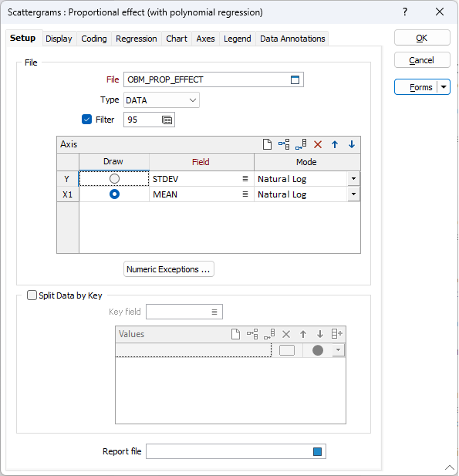This screenshot has height=476, width=459.
Task: Click the file browse icon beside OBM_PROP_EFFECT
Action: [x=295, y=79]
